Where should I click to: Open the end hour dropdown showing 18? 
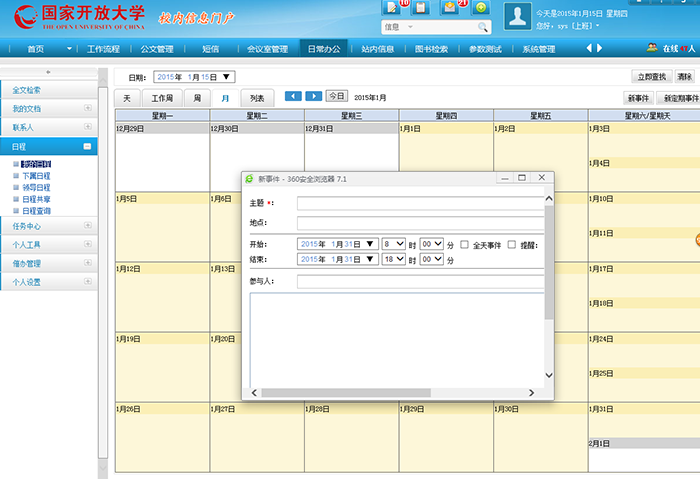394,259
